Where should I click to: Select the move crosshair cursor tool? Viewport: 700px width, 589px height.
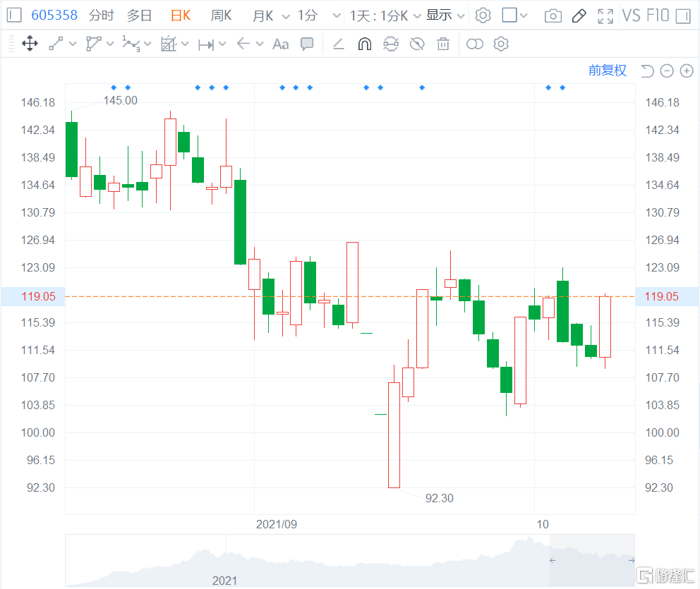pyautogui.click(x=30, y=44)
